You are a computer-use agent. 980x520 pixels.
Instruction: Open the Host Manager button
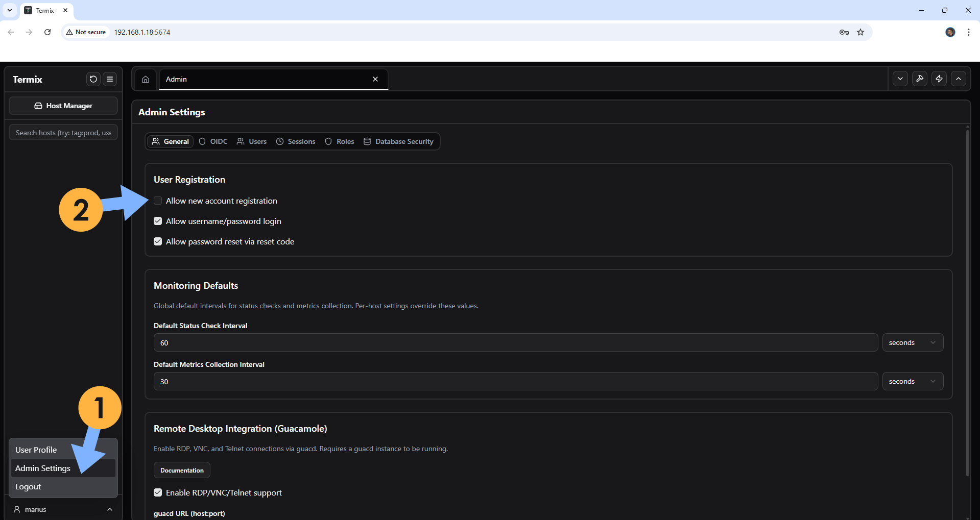tap(63, 106)
